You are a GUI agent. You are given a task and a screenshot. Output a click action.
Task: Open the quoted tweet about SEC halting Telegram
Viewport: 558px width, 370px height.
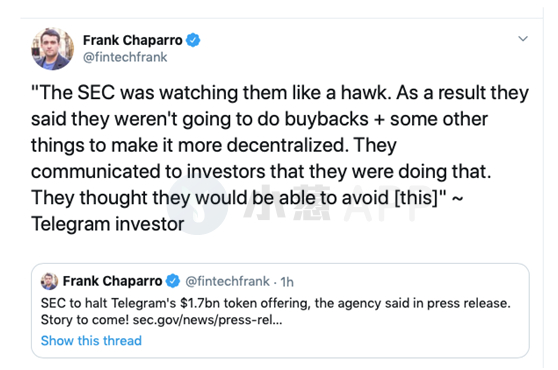pyautogui.click(x=280, y=311)
